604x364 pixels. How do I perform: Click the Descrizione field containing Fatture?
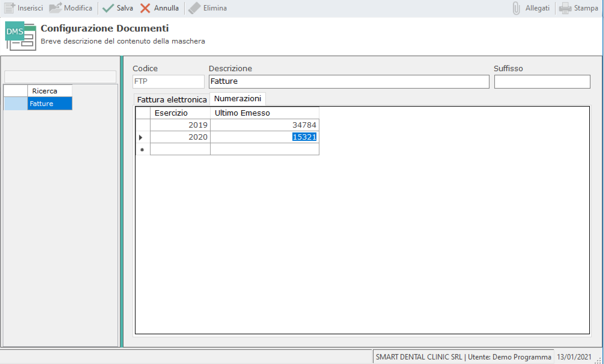coord(349,81)
